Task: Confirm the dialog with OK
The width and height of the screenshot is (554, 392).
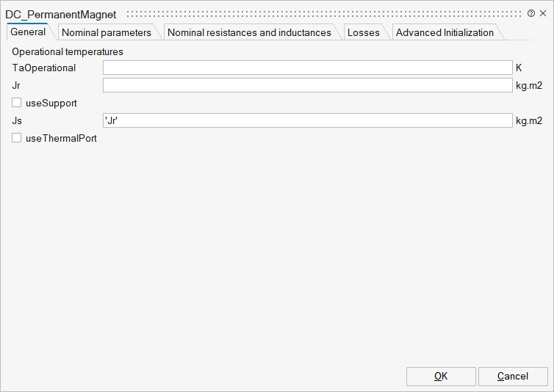Action: [x=440, y=376]
